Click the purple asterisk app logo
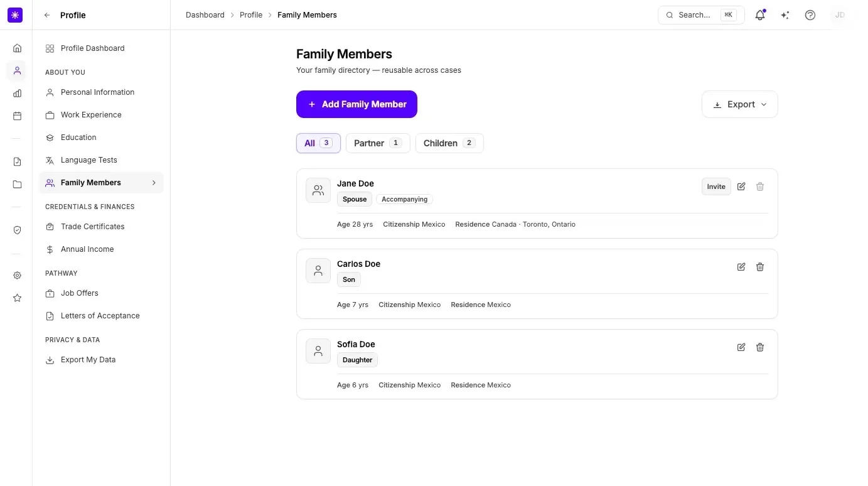 click(x=15, y=15)
